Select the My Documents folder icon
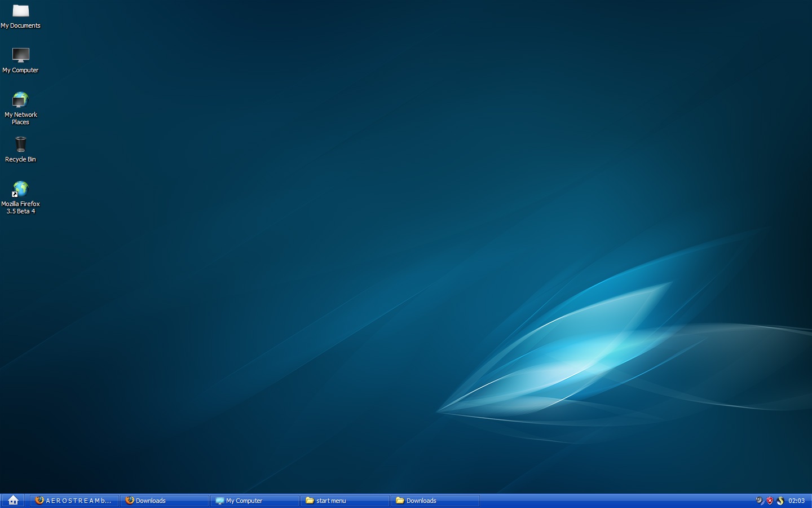This screenshot has height=508, width=812. (21, 11)
